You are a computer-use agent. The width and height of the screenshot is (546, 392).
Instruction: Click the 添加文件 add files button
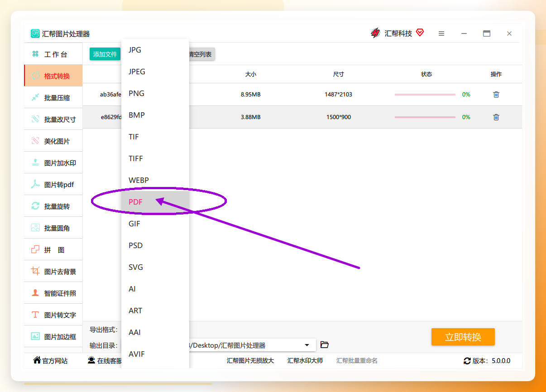(x=105, y=54)
